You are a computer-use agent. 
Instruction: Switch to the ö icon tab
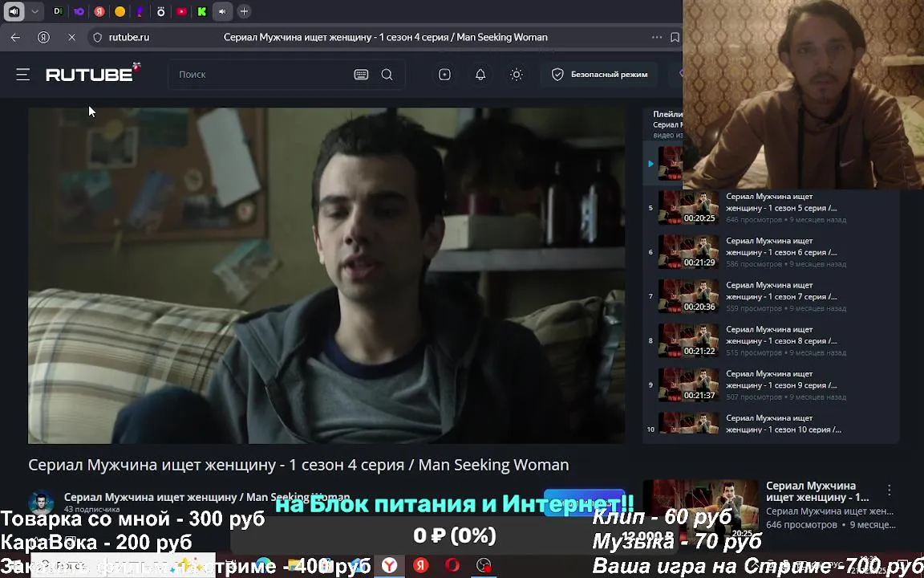(161, 11)
